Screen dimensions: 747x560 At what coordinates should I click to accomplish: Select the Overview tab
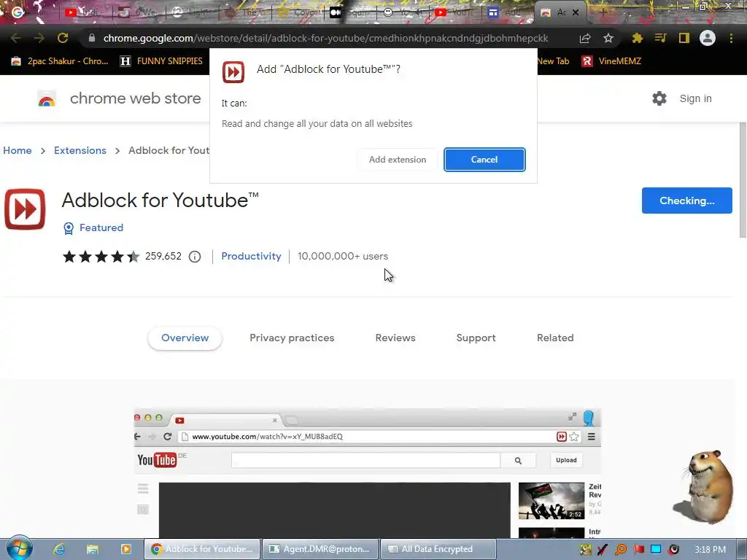pyautogui.click(x=185, y=338)
